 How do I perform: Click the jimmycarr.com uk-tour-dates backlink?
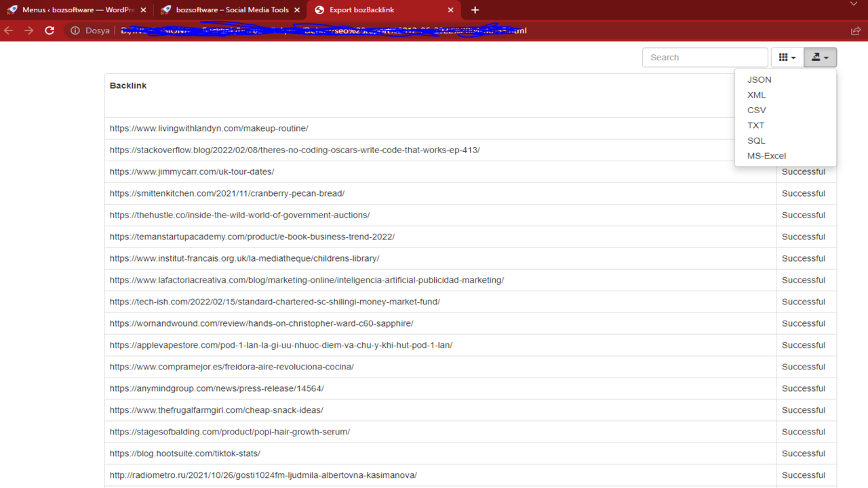click(x=192, y=171)
